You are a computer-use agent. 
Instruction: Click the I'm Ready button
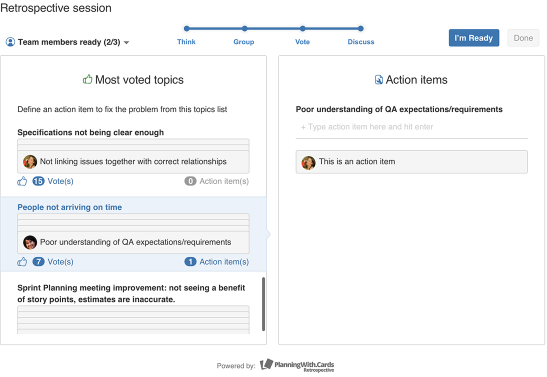(x=474, y=38)
